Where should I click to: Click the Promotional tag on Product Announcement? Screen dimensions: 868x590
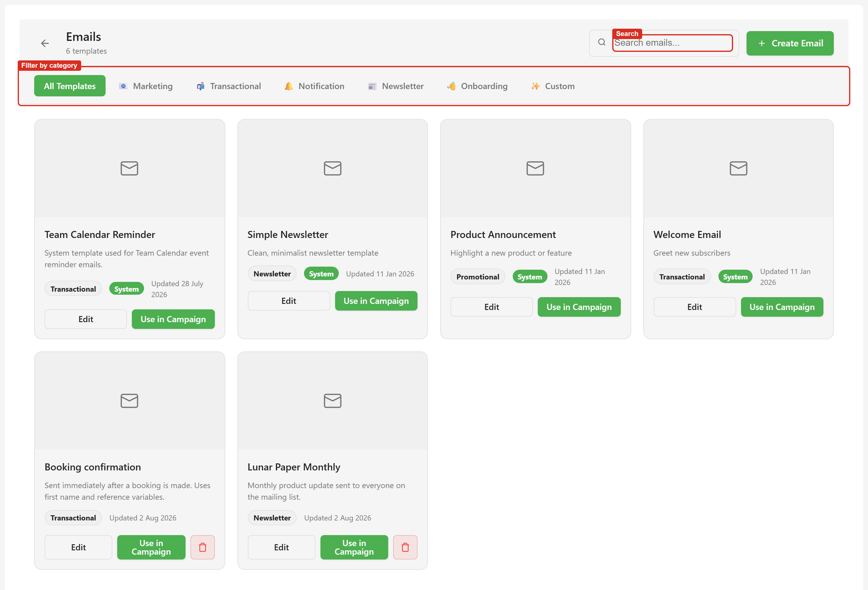(x=478, y=277)
